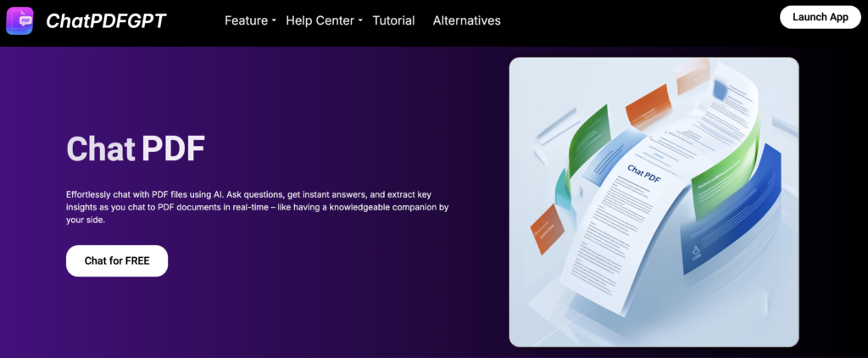
Task: Expand the arrow next to Feature
Action: 274,21
